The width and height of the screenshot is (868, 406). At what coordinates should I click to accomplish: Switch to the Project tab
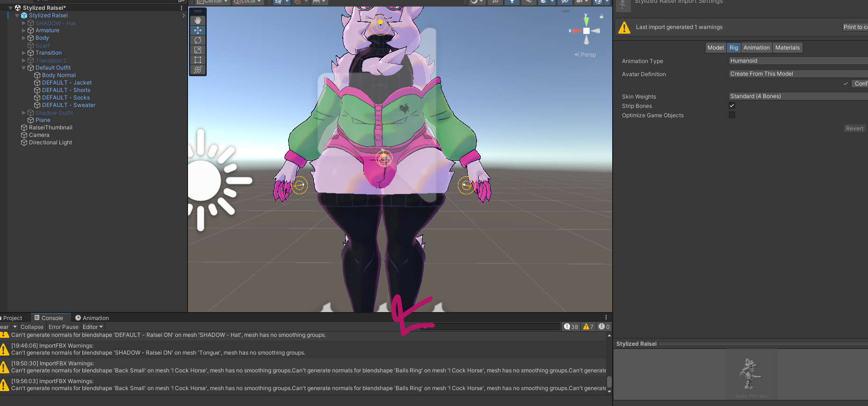coord(13,318)
